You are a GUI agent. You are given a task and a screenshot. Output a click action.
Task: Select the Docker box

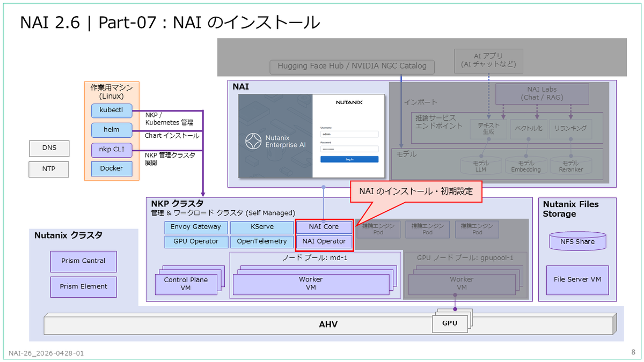pyautogui.click(x=112, y=168)
